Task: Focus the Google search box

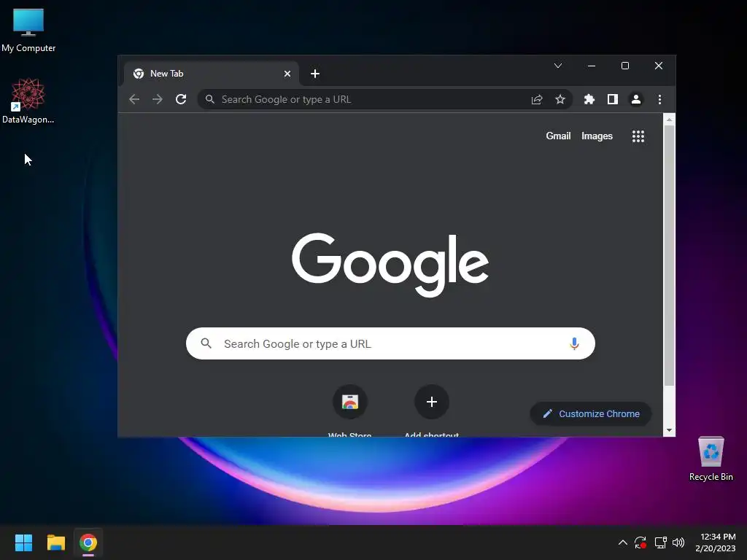Action: [x=390, y=343]
